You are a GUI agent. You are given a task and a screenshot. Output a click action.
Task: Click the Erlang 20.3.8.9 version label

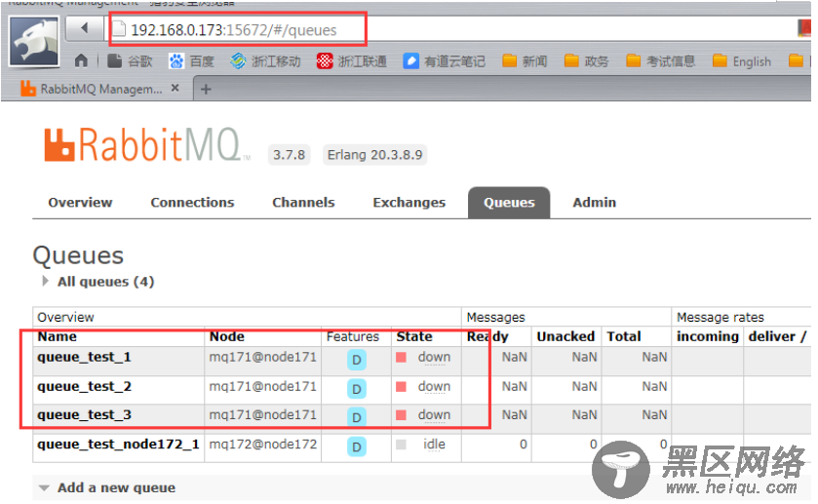point(374,155)
